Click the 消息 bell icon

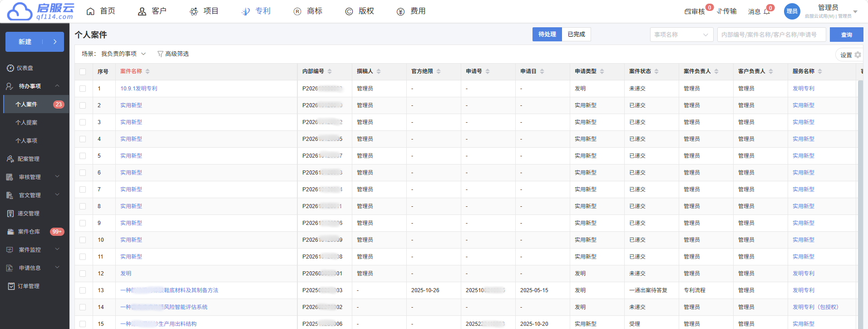(767, 12)
